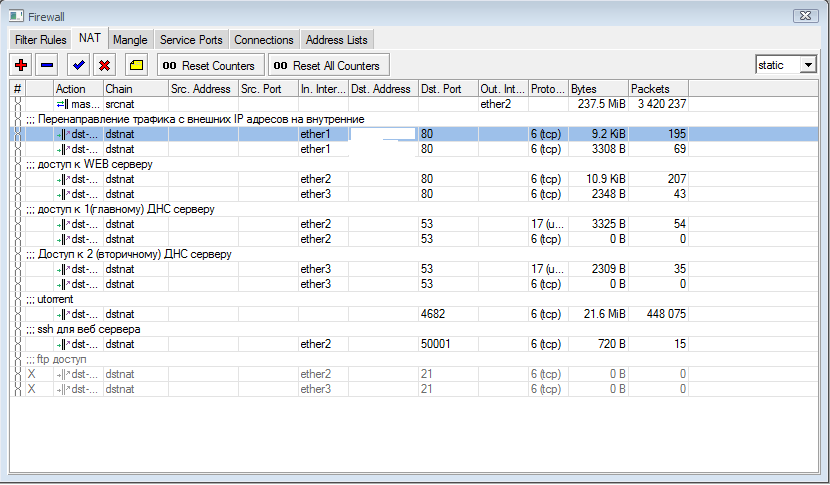Viewport: 830px width, 485px height.
Task: Click the blue checkmark Enable icon
Action: [x=77, y=65]
